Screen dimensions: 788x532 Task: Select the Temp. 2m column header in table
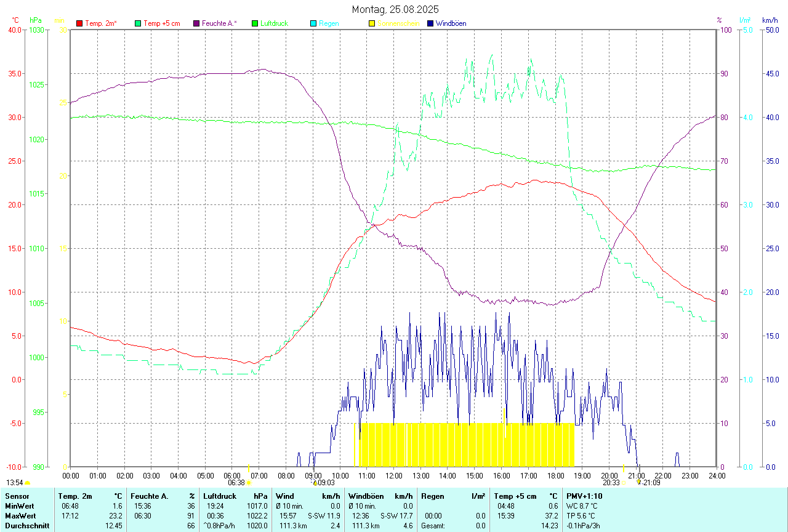tap(75, 496)
